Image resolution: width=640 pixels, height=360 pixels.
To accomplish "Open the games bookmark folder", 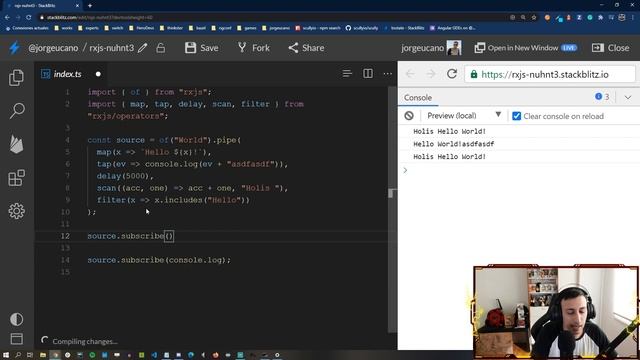I will (x=247, y=28).
